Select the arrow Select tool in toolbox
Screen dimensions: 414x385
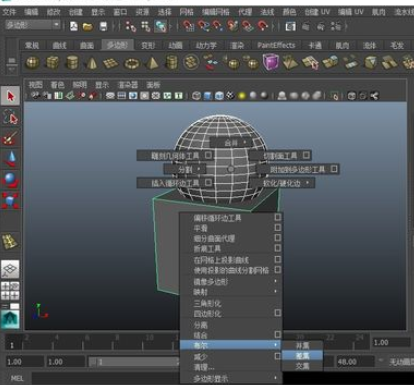(x=11, y=96)
